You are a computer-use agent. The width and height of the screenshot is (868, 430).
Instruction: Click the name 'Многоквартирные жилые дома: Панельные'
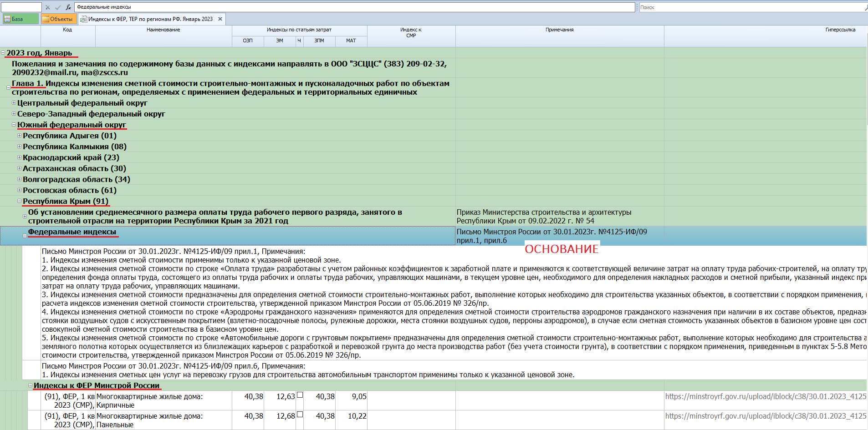coord(150,420)
